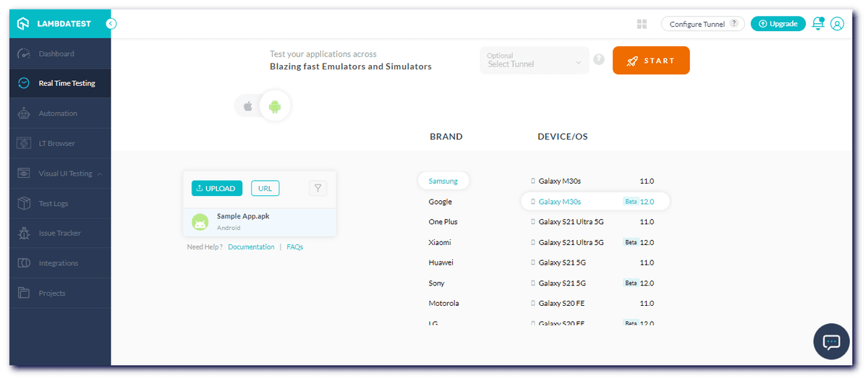The image size is (868, 381).
Task: Click the Issue Tracker bug icon
Action: point(24,234)
